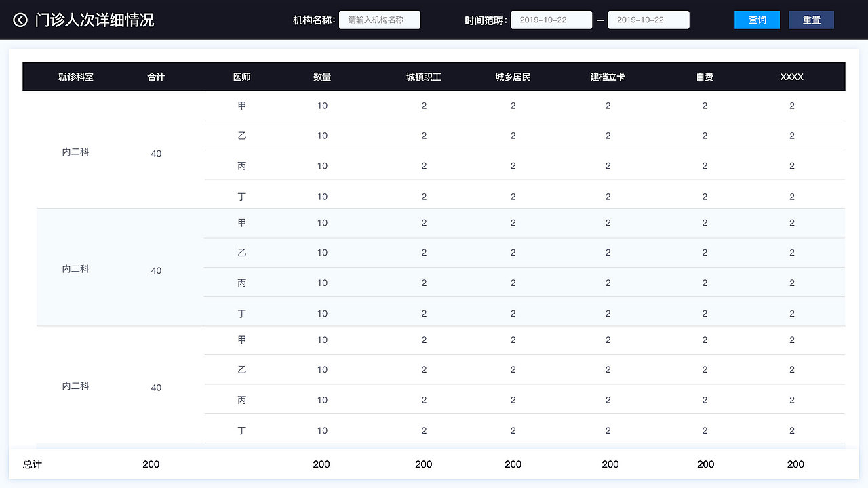The width and height of the screenshot is (868, 488).
Task: Click the XXXX column header
Action: [791, 77]
